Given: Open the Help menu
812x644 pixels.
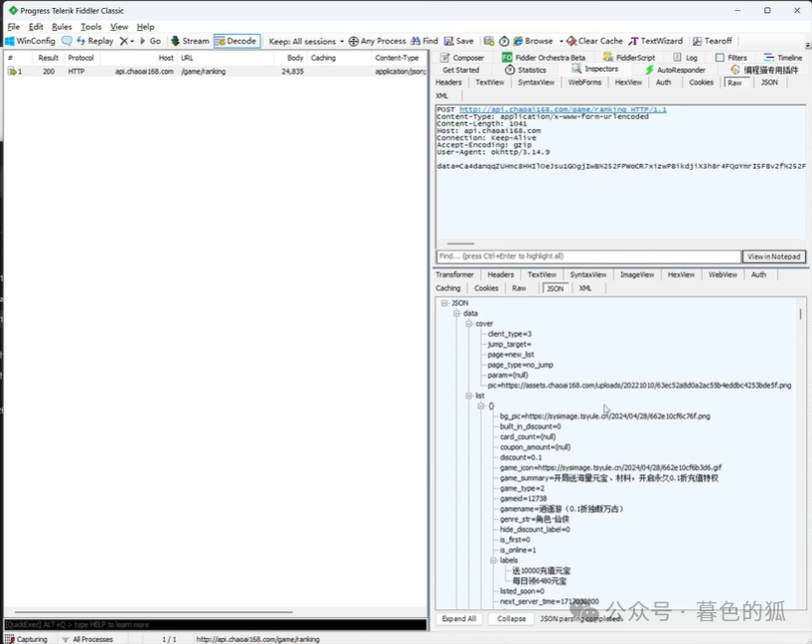Looking at the screenshot, I should coord(145,27).
